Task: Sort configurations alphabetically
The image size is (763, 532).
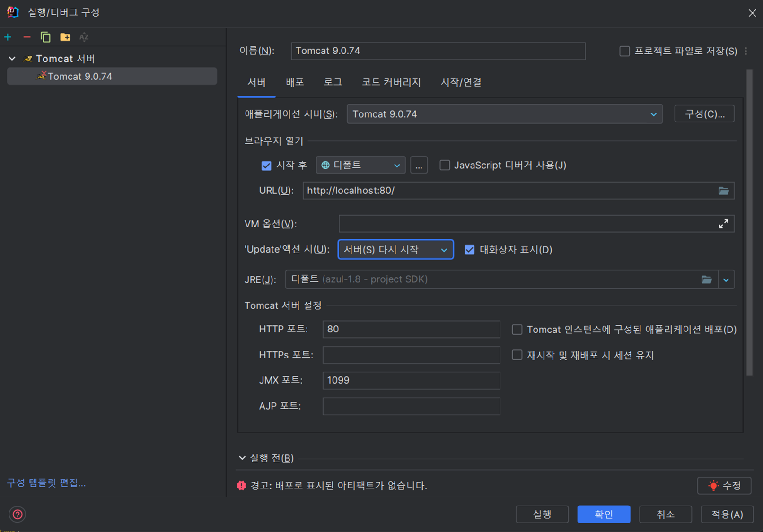Action: (x=84, y=37)
